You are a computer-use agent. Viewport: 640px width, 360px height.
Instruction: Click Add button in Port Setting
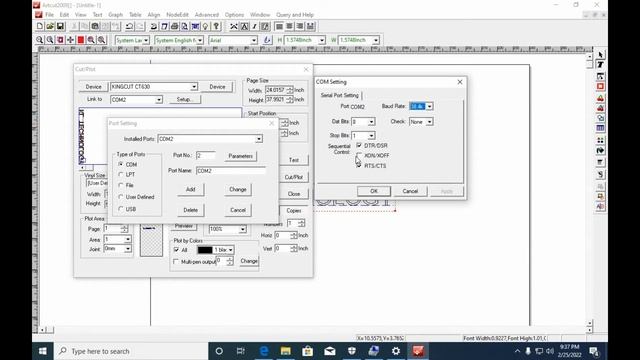point(191,189)
